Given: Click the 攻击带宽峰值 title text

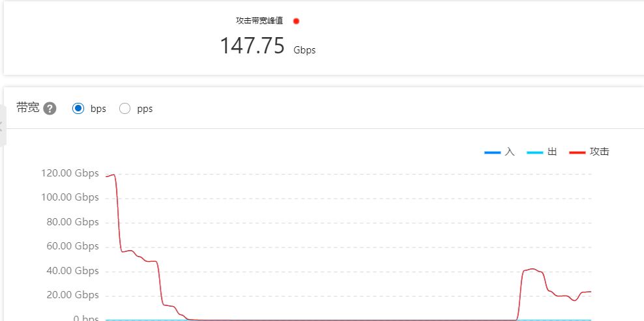Looking at the screenshot, I should point(259,21).
